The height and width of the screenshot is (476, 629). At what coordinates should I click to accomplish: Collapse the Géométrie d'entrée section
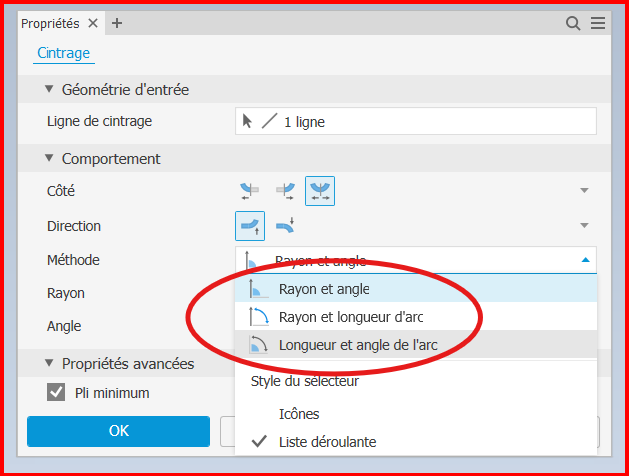(49, 90)
